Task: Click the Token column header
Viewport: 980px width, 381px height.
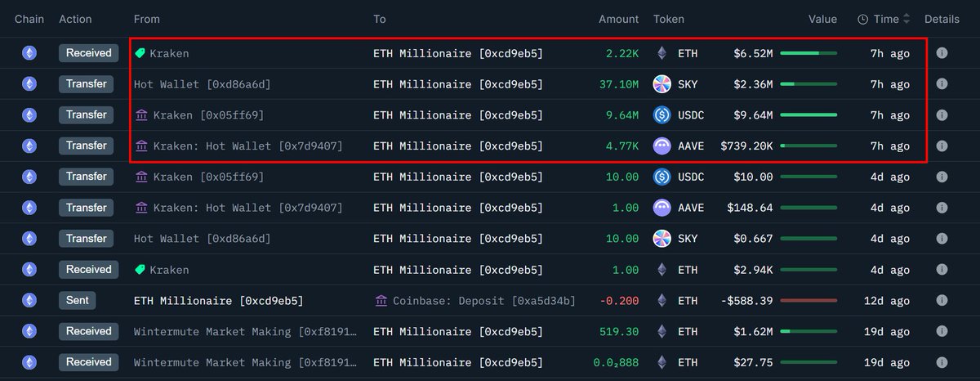Action: 669,19
